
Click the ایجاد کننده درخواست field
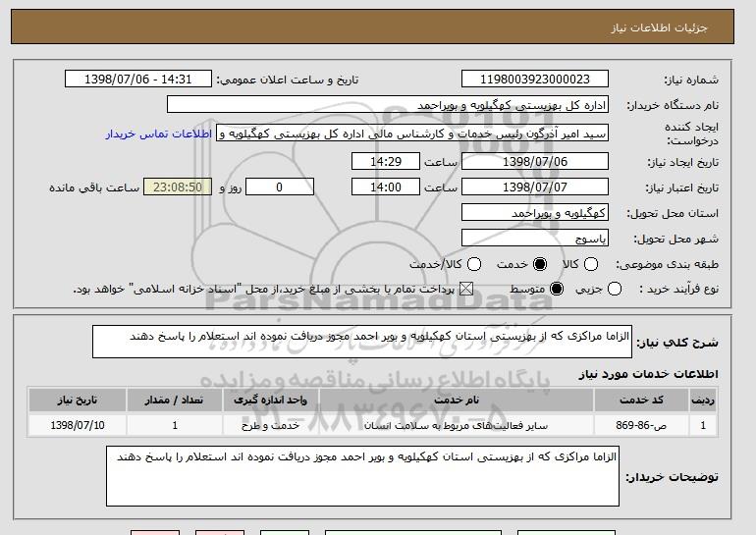pos(412,134)
